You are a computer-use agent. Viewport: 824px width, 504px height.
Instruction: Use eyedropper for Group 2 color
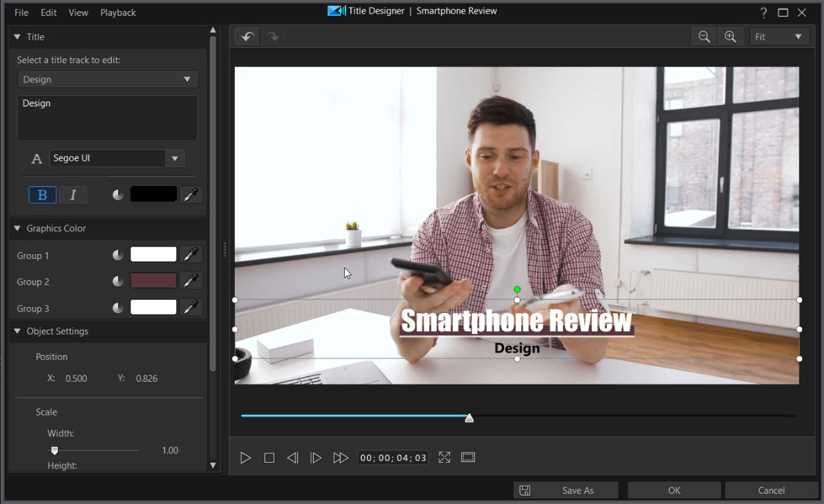pos(191,281)
